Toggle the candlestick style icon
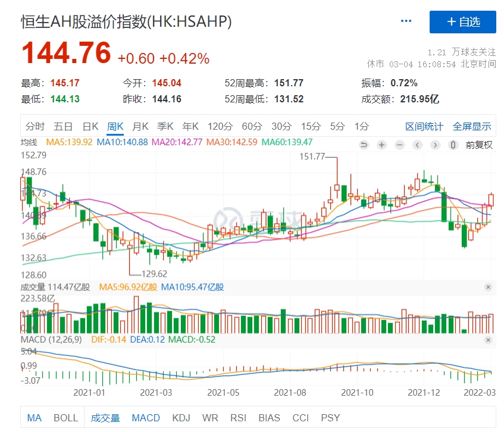The image size is (504, 432). [453, 145]
